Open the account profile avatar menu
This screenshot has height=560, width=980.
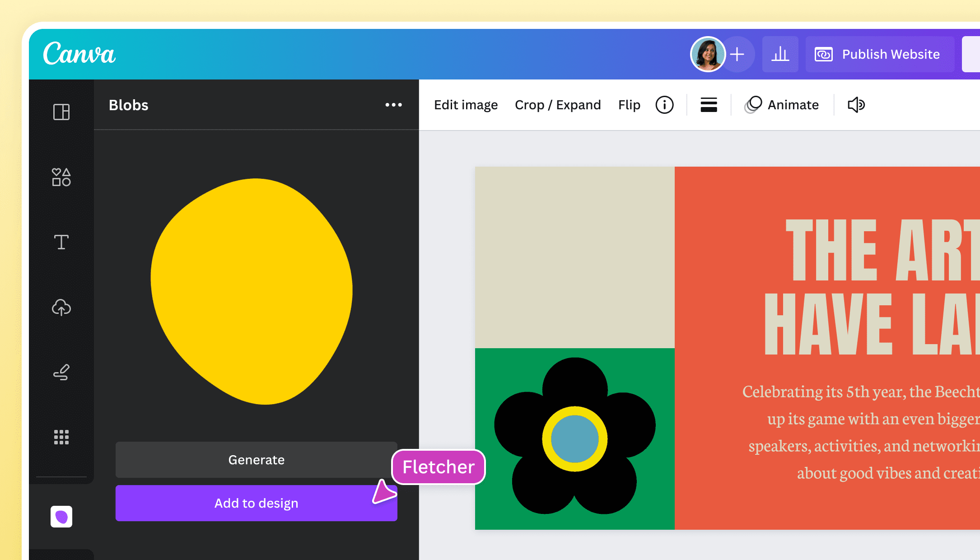[x=708, y=54]
